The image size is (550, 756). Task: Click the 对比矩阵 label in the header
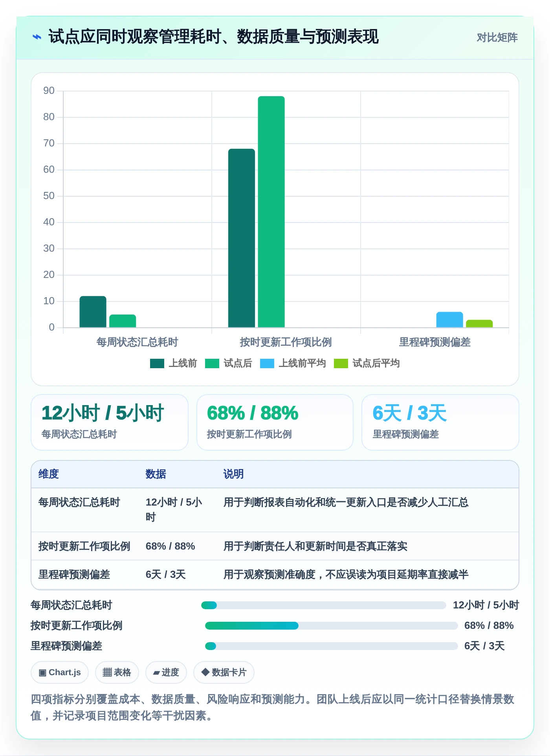(x=497, y=38)
